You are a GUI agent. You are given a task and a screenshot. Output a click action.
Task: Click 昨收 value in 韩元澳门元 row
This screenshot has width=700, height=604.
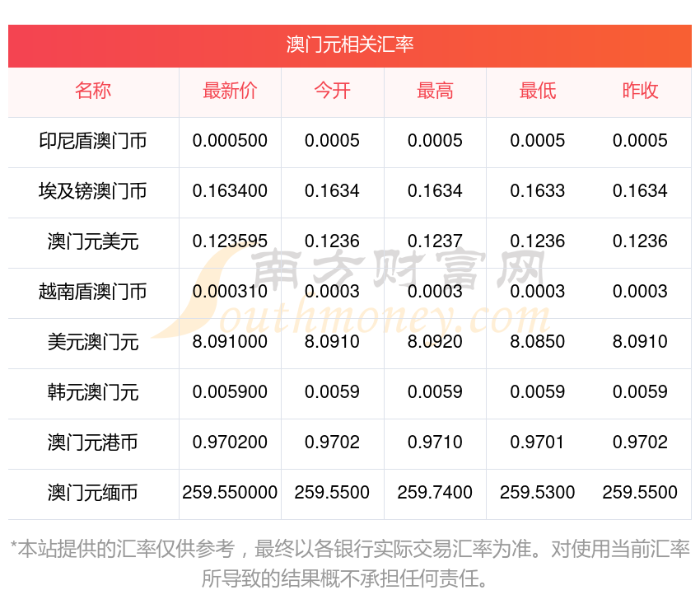640,392
